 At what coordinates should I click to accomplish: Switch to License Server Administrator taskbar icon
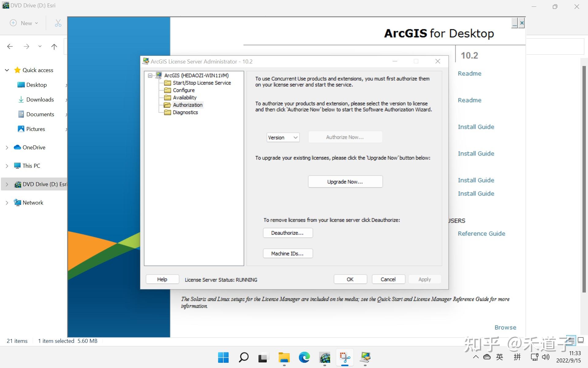pos(365,357)
